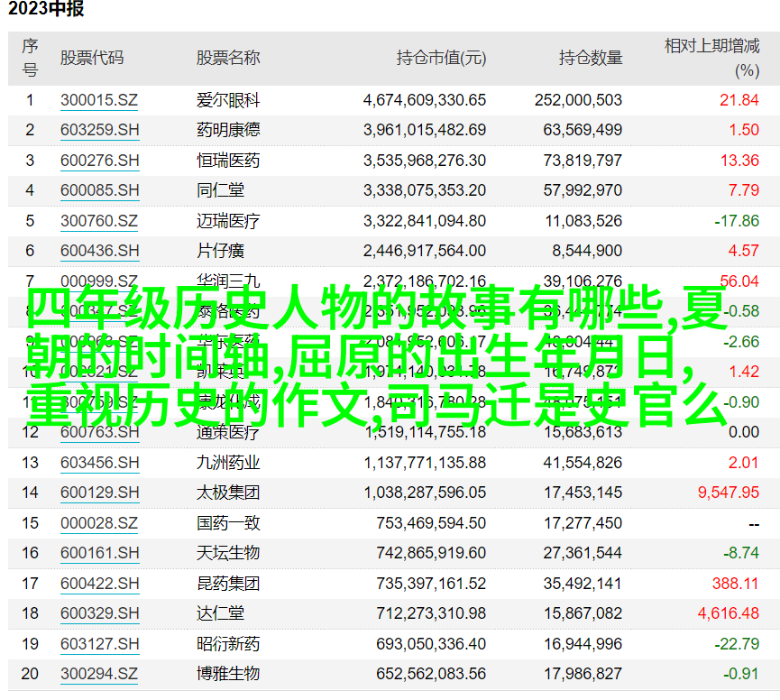This screenshot has height=700, width=780.
Task: Click market value 4,674,609,330.65
Action: (425, 100)
